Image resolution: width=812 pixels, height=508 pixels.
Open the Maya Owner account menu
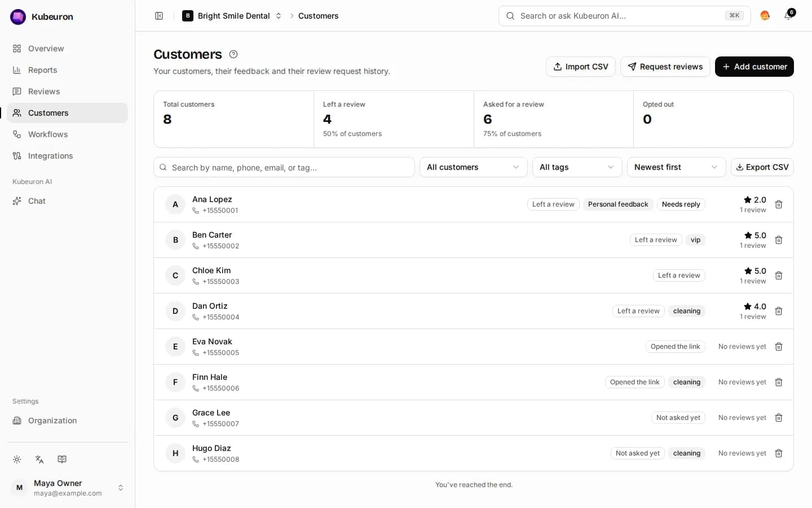point(68,488)
